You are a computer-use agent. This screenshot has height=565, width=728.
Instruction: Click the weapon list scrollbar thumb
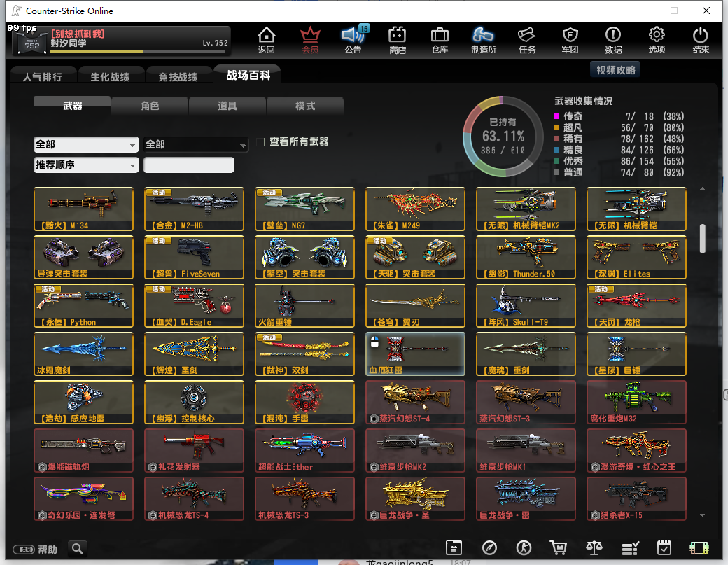coord(703,239)
